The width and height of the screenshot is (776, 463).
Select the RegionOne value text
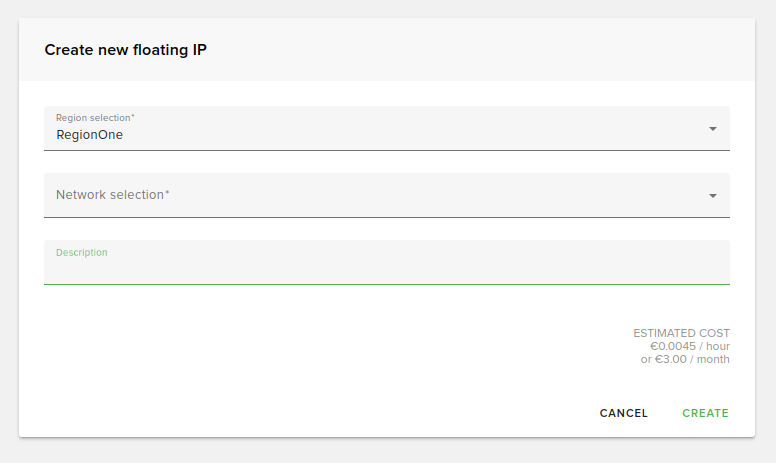click(x=90, y=135)
